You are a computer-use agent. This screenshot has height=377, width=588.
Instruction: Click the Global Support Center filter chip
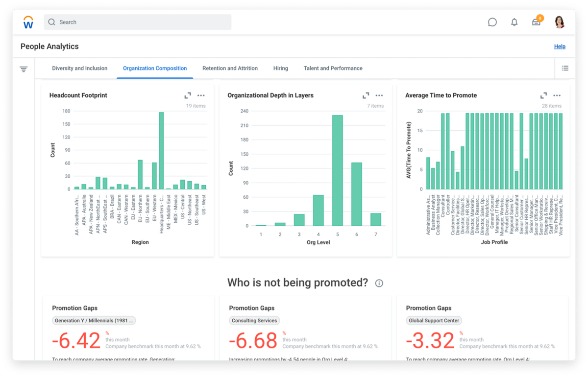point(435,321)
